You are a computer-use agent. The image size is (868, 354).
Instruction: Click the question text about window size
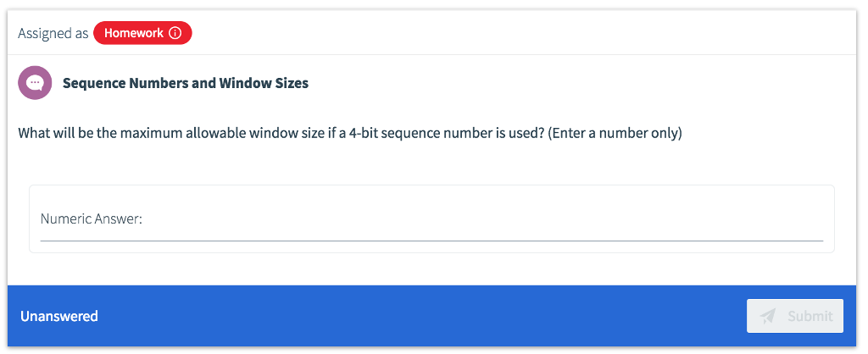click(x=280, y=134)
